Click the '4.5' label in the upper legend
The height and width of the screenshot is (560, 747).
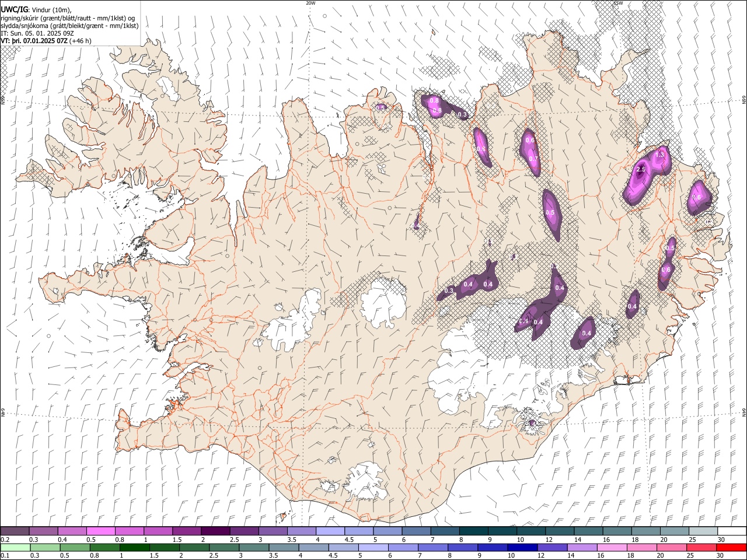(x=349, y=540)
